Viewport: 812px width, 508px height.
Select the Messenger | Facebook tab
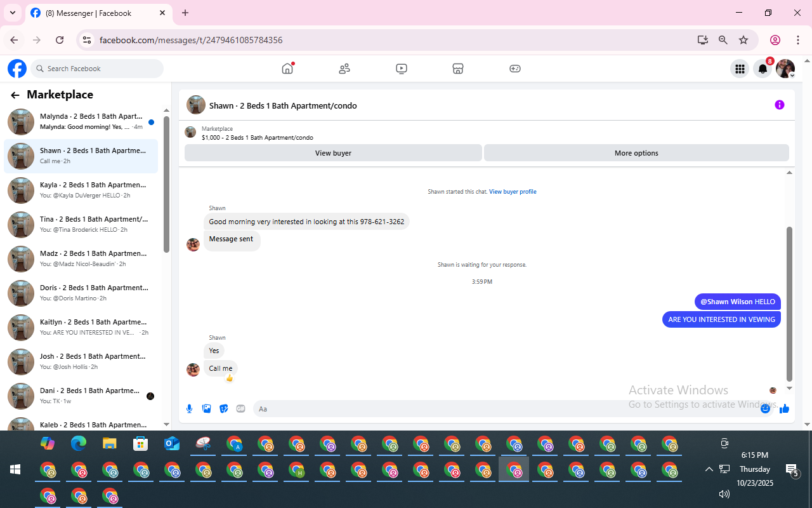(x=98, y=13)
